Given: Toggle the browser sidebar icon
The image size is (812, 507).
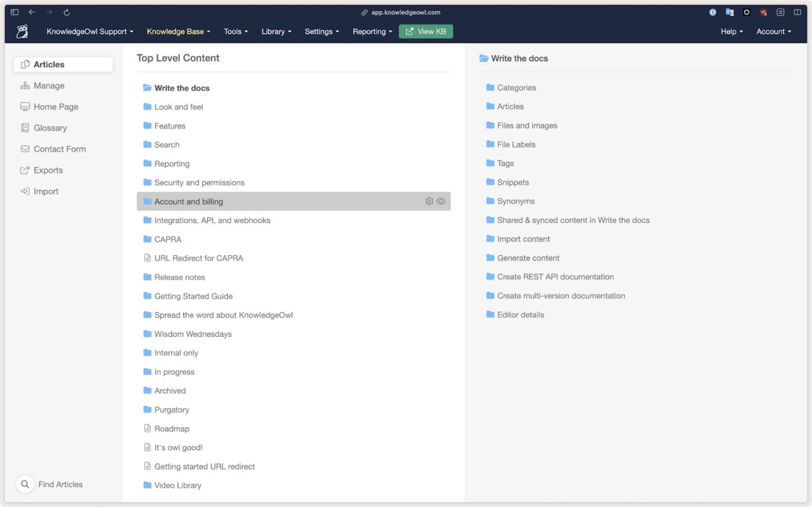Looking at the screenshot, I should pos(14,12).
